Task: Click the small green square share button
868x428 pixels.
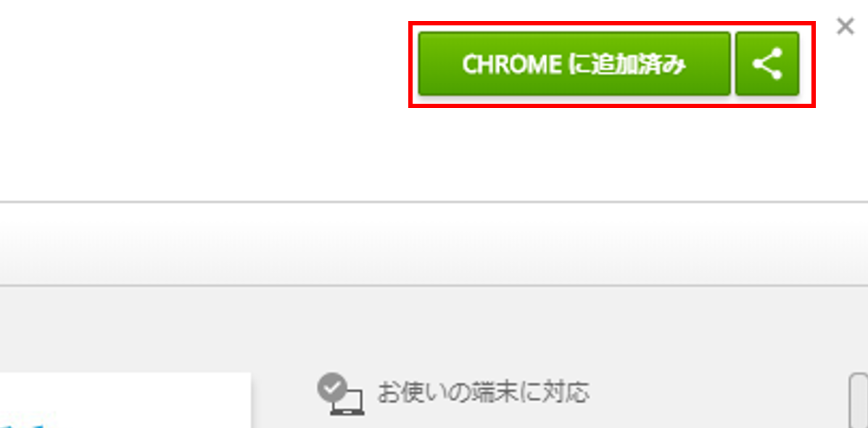Action: click(766, 64)
